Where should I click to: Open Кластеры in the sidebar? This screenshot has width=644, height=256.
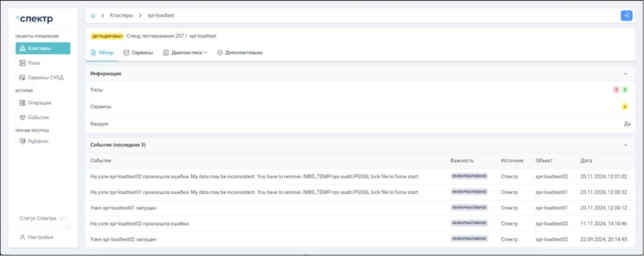point(42,49)
